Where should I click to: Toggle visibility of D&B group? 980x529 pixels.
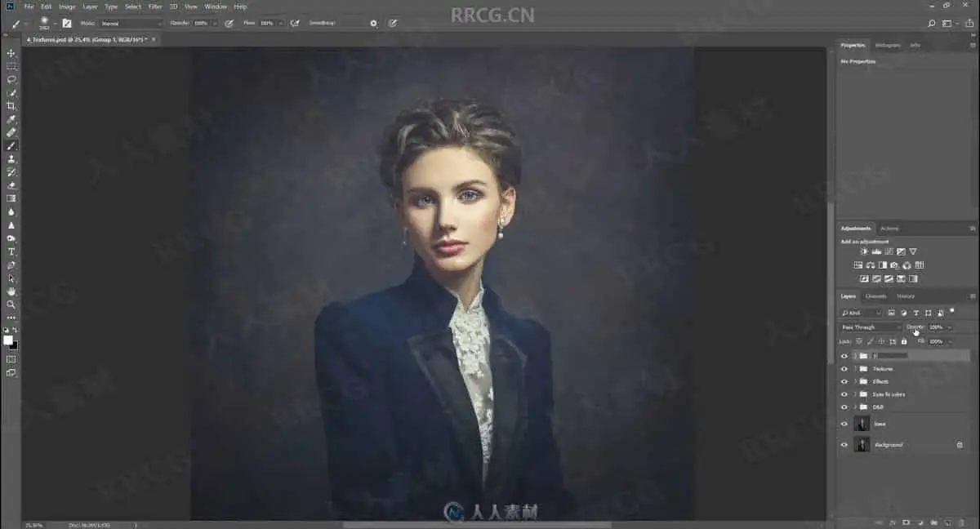[x=844, y=407]
